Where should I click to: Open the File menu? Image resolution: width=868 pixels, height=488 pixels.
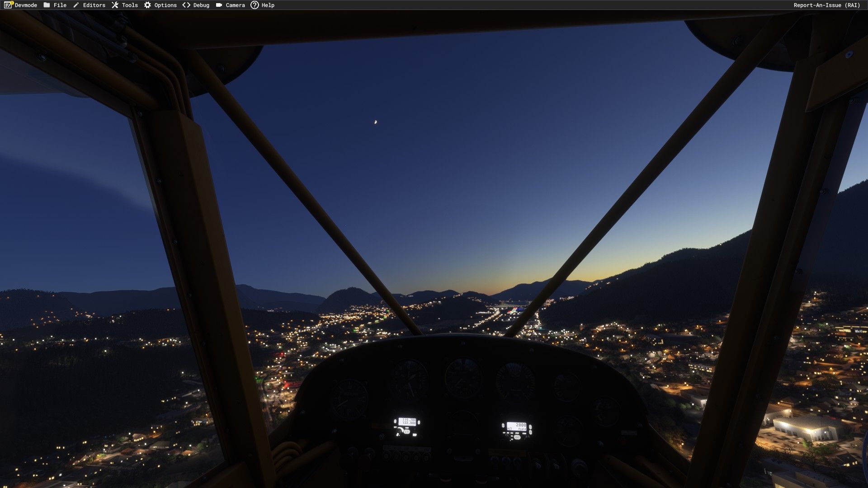(55, 5)
